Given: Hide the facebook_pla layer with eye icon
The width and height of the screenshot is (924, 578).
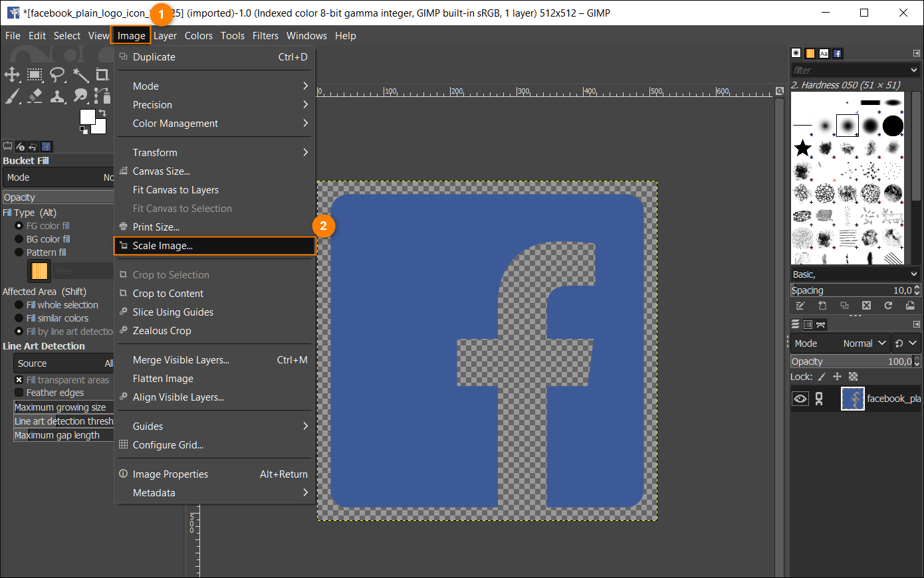Looking at the screenshot, I should pos(800,399).
